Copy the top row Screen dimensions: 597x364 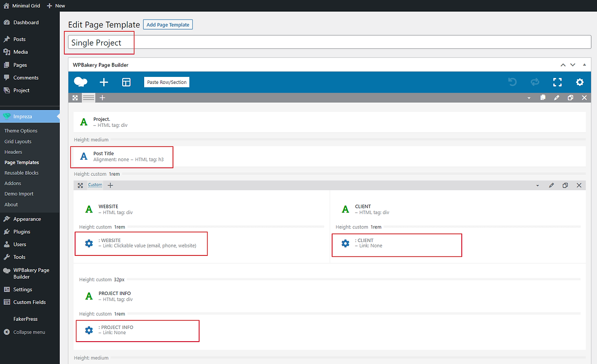(542, 98)
